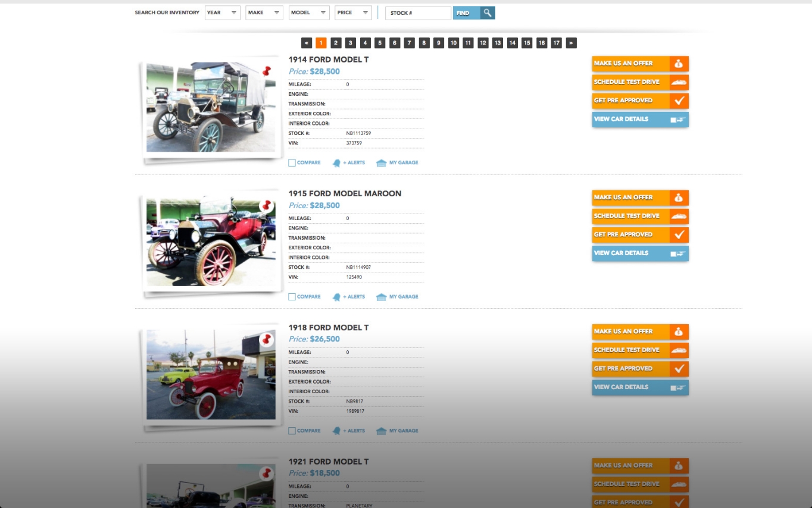Click Schedule Test Drive for 1914 Ford
The width and height of the screenshot is (812, 508).
640,82
